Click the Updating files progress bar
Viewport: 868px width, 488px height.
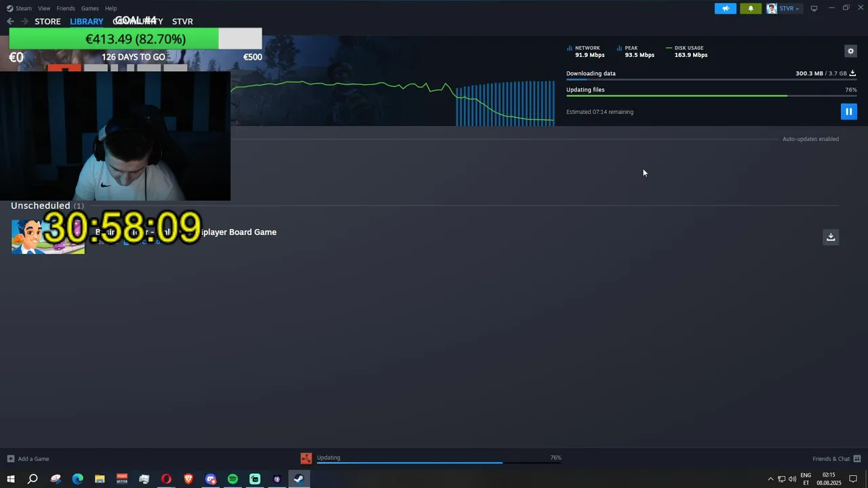click(711, 96)
